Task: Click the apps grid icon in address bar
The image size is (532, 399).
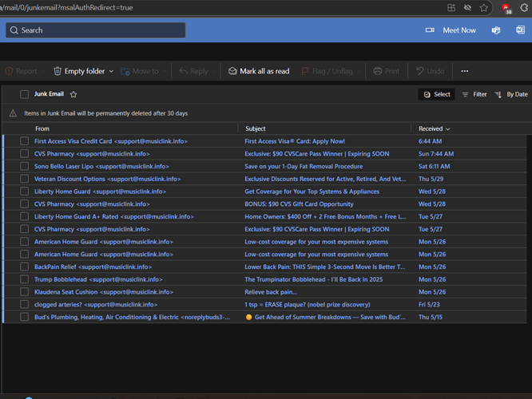Action: click(x=451, y=7)
